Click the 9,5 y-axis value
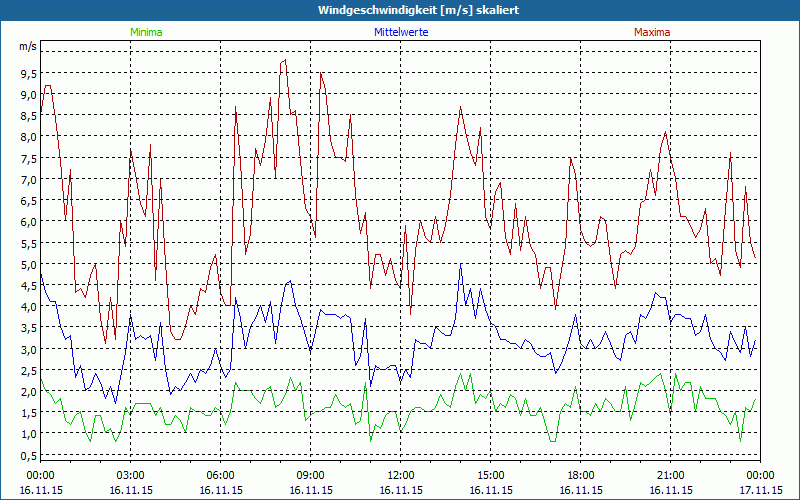Image resolution: width=800 pixels, height=500 pixels. coord(28,73)
